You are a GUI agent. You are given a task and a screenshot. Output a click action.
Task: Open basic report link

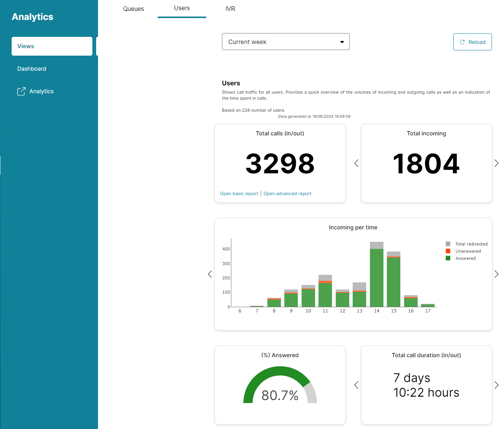[x=239, y=194]
